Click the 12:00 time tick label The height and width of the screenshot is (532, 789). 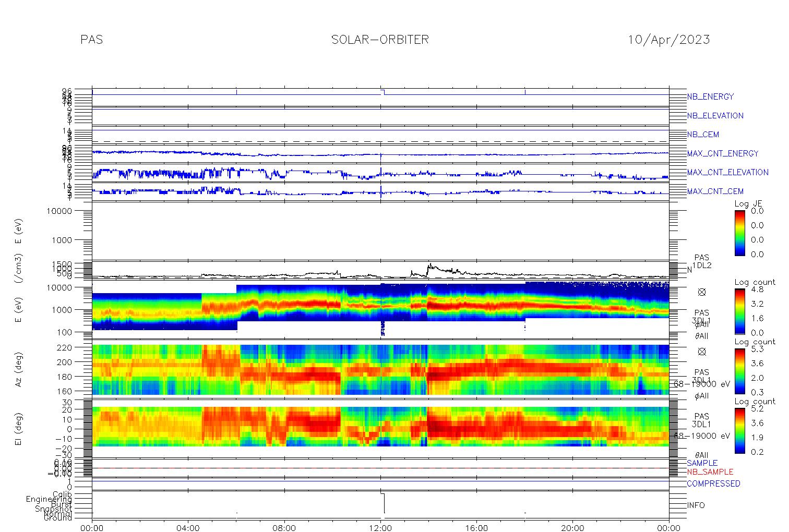click(380, 528)
